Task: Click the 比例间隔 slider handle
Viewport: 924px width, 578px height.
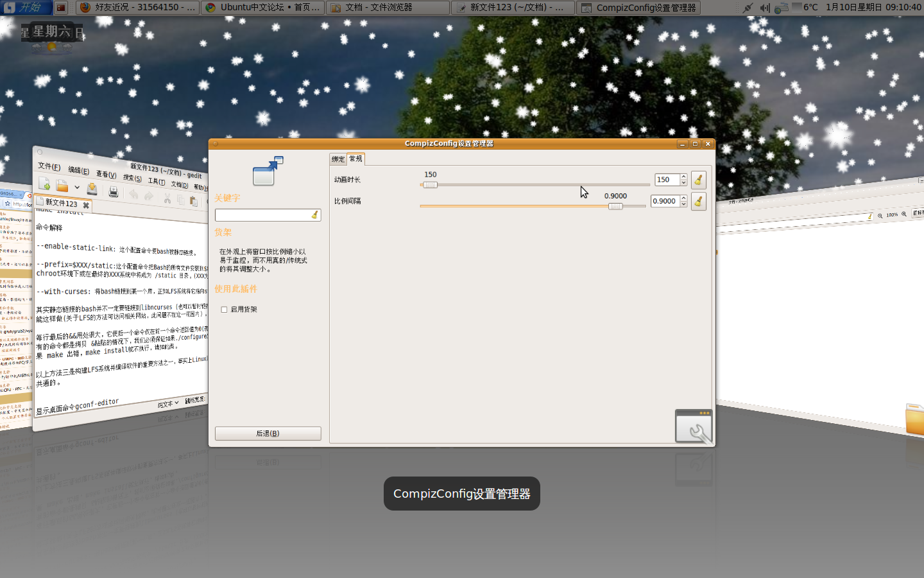Action: click(x=615, y=206)
